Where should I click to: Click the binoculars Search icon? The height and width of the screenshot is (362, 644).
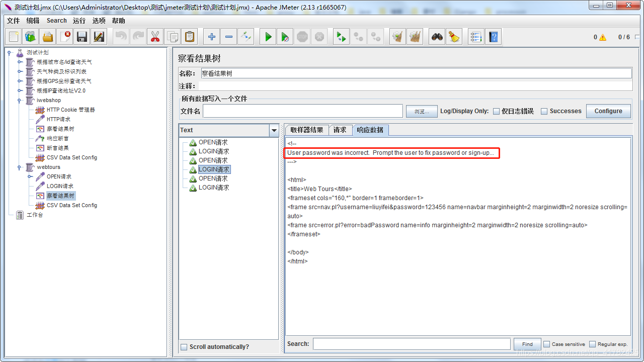coord(438,37)
